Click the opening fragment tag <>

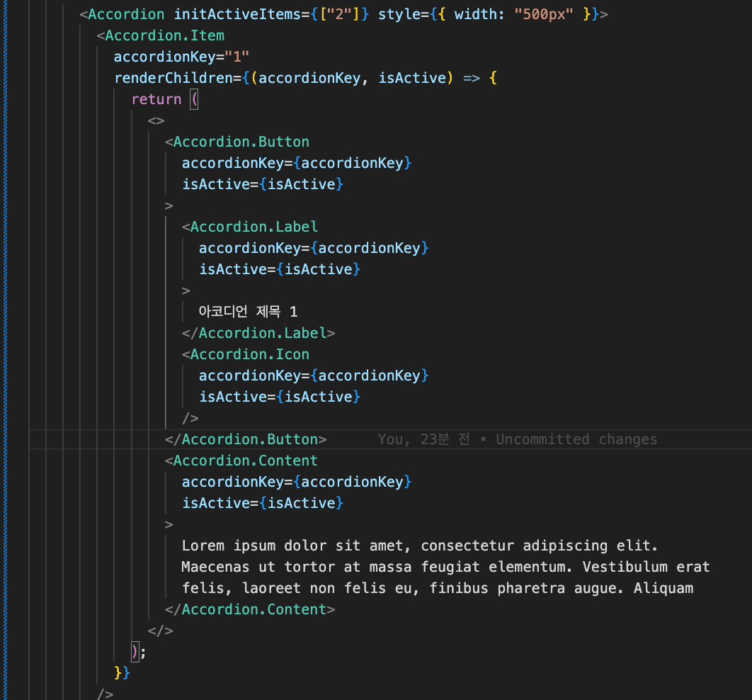coord(156,120)
